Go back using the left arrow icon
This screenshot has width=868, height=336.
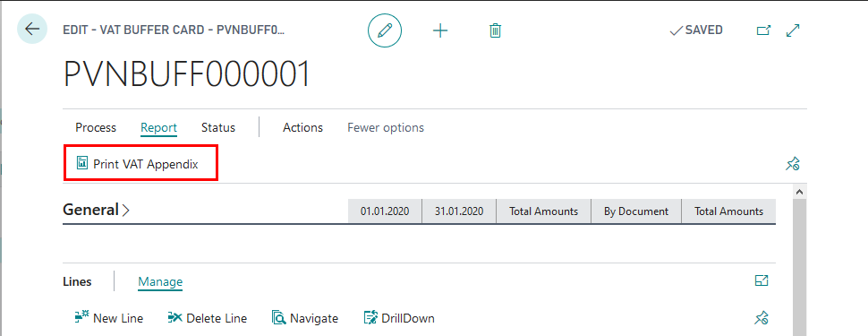tap(32, 30)
